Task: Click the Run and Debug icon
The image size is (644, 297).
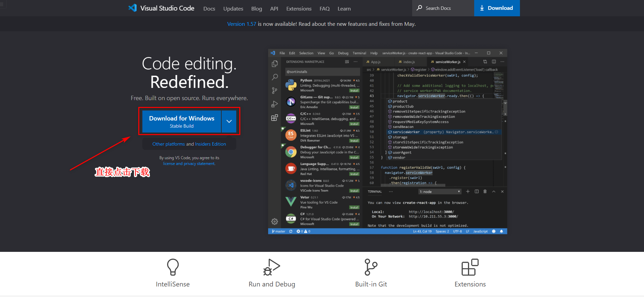Action: point(272,267)
